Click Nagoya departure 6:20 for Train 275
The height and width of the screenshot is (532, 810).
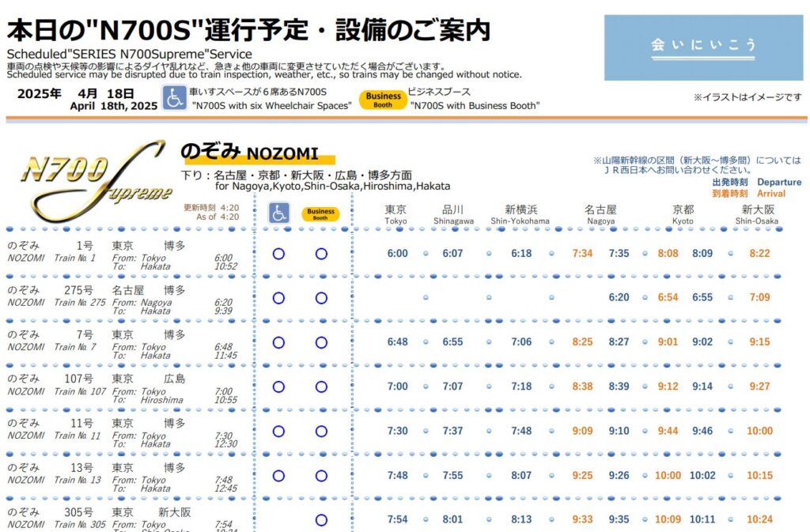[619, 297]
